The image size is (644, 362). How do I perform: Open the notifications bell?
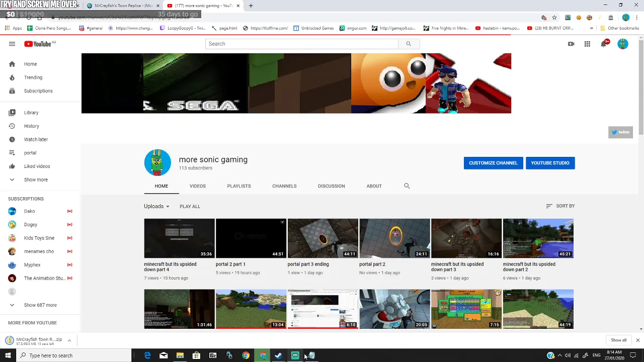(x=604, y=44)
